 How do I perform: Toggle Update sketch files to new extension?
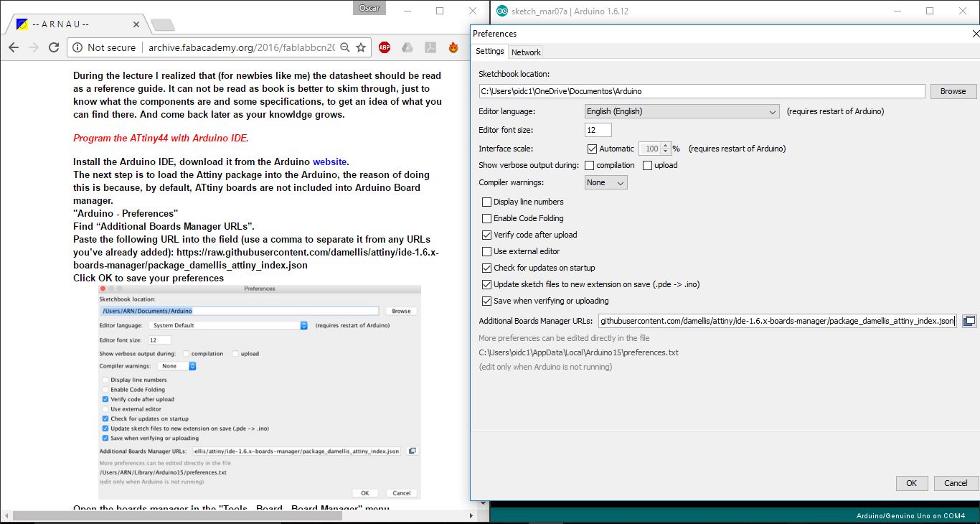coord(487,284)
